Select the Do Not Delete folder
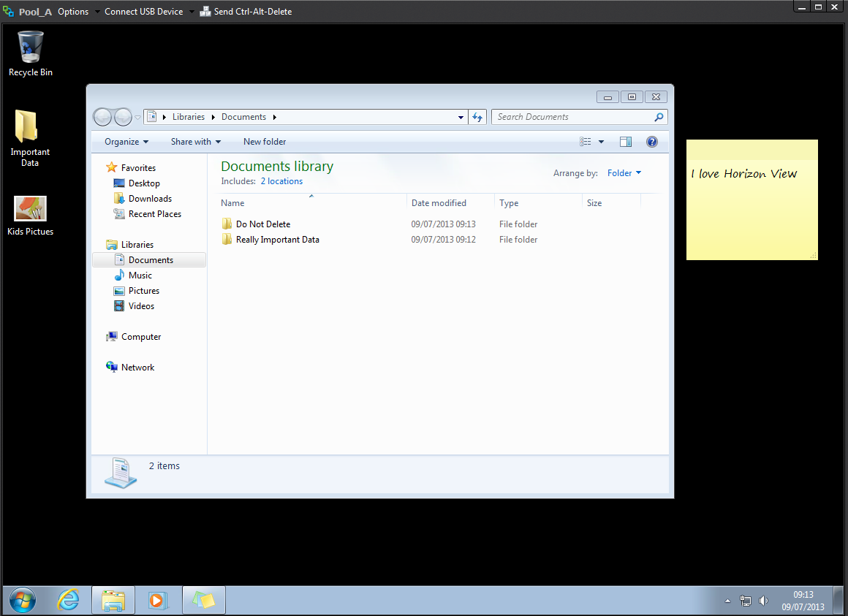Image resolution: width=848 pixels, height=616 pixels. 262,224
